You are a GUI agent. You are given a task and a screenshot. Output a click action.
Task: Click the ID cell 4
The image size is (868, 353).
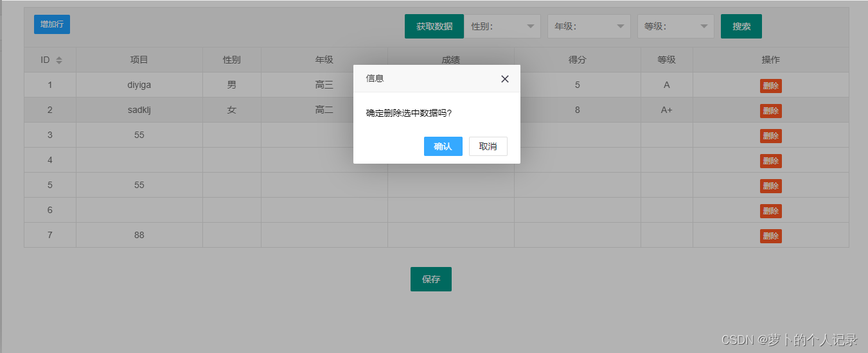pyautogui.click(x=50, y=160)
